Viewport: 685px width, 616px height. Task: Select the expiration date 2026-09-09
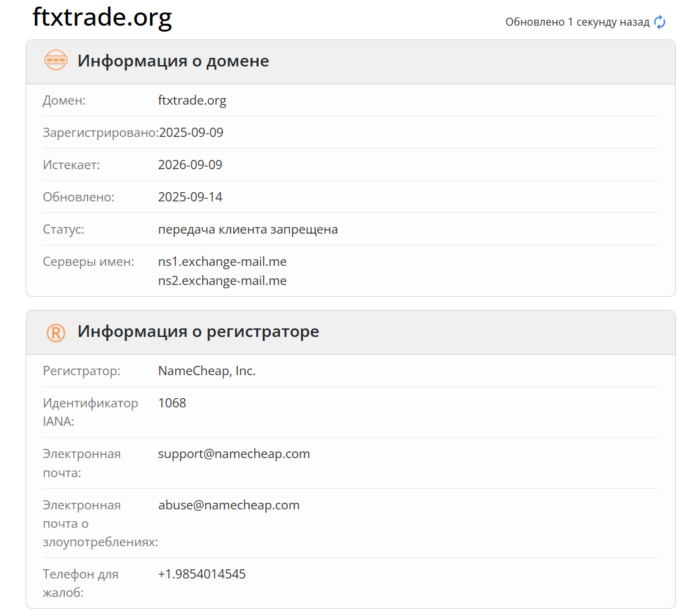[190, 165]
